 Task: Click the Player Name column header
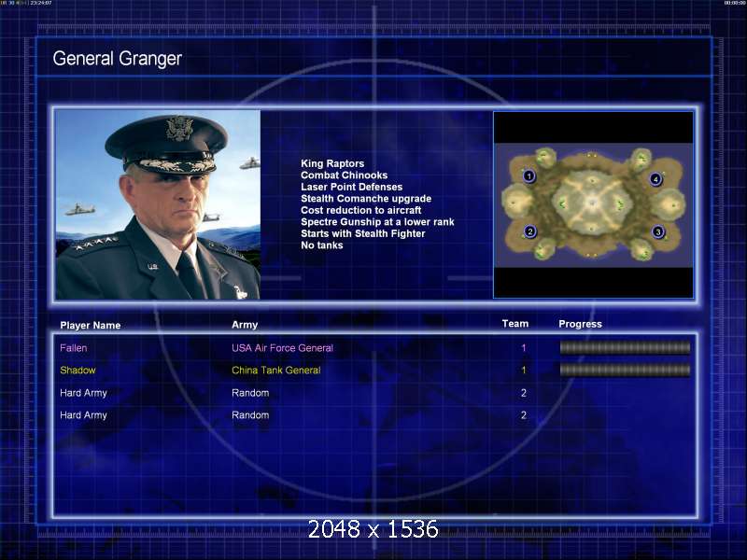click(x=90, y=325)
